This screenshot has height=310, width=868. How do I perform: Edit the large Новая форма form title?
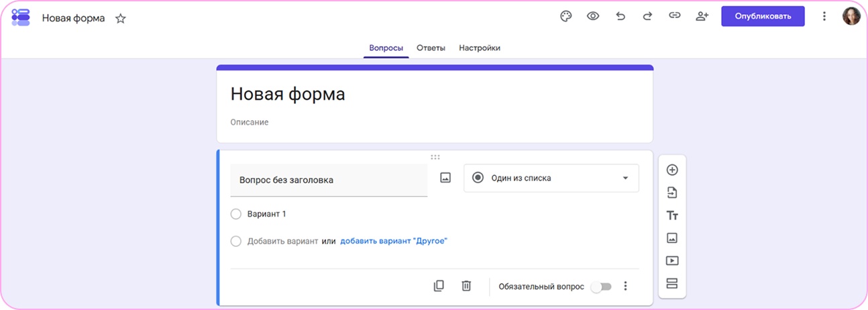[x=288, y=94]
